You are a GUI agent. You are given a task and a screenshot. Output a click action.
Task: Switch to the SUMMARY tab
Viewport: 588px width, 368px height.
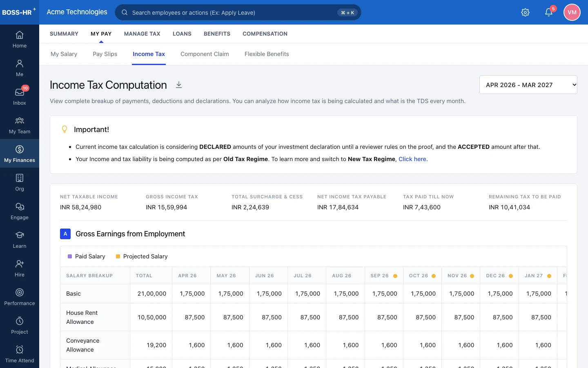click(64, 34)
